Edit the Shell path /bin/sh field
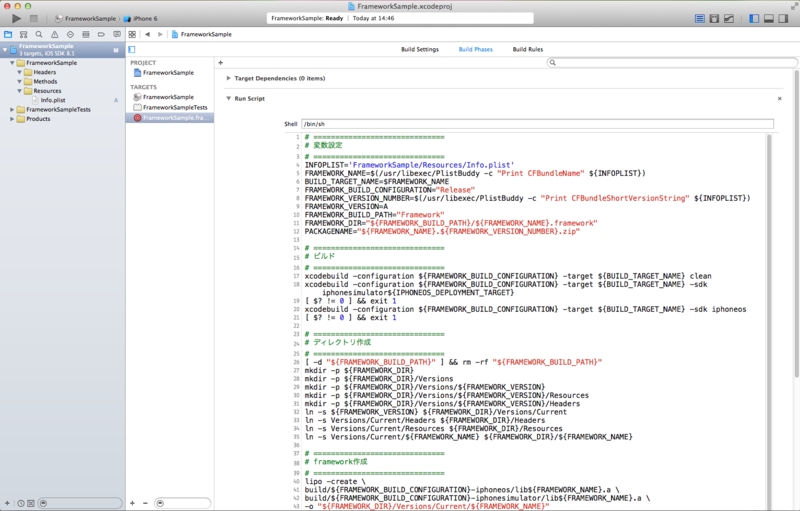Image resolution: width=800 pixels, height=511 pixels. pos(537,124)
